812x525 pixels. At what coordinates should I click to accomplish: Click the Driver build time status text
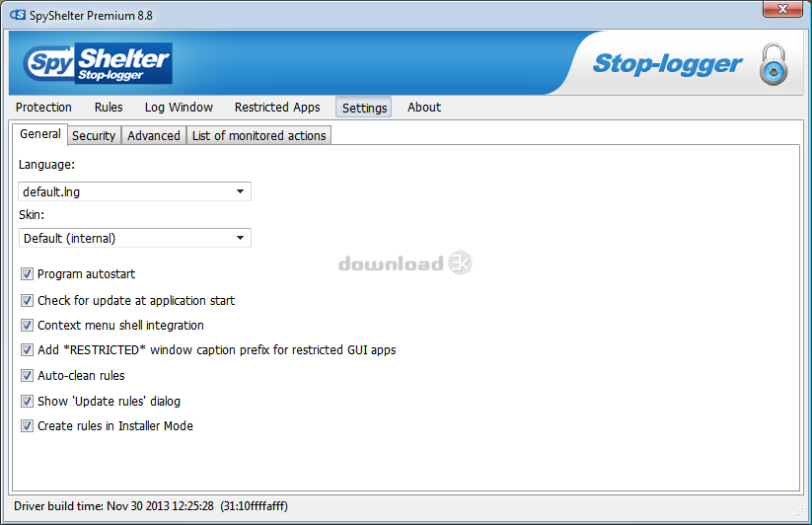(151, 506)
